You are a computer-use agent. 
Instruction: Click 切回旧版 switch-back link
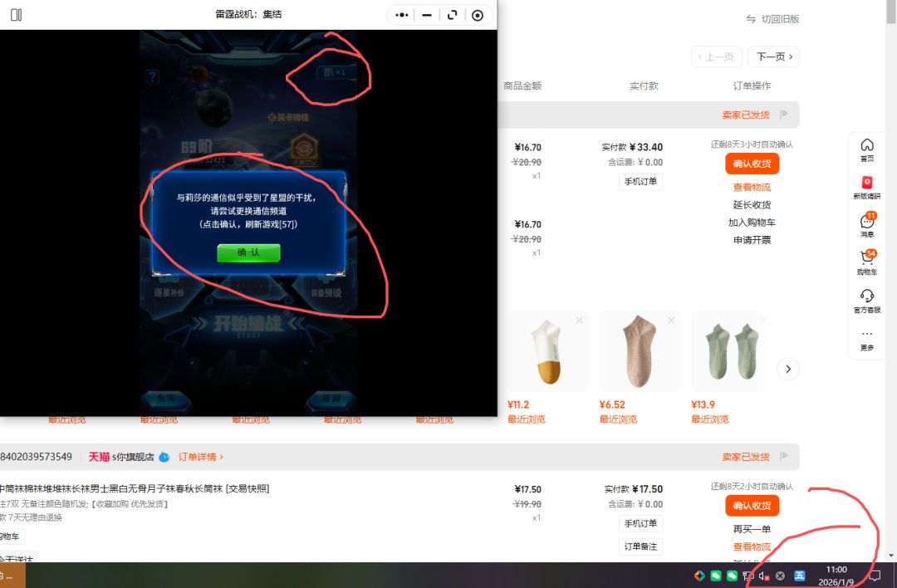pos(773,19)
